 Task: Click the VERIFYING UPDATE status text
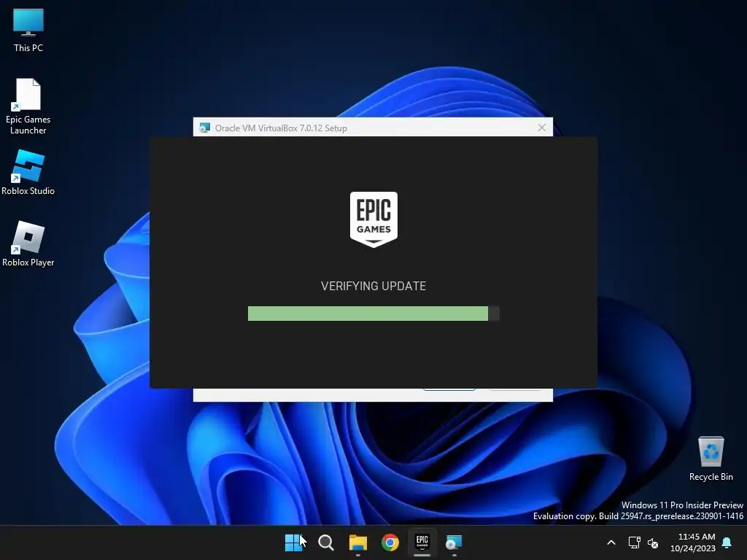pos(373,286)
